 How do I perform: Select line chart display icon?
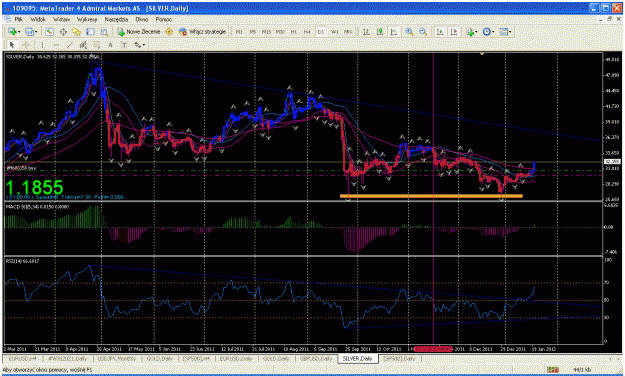pyautogui.click(x=394, y=31)
